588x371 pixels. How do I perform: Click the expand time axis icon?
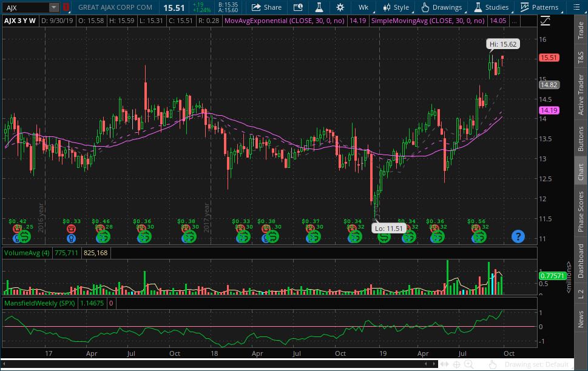point(445,364)
